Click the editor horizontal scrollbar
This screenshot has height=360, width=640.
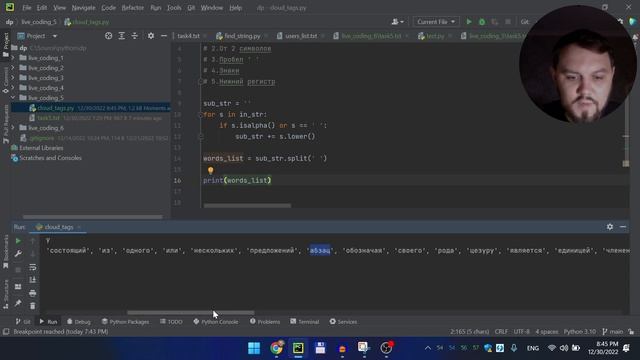247,206
